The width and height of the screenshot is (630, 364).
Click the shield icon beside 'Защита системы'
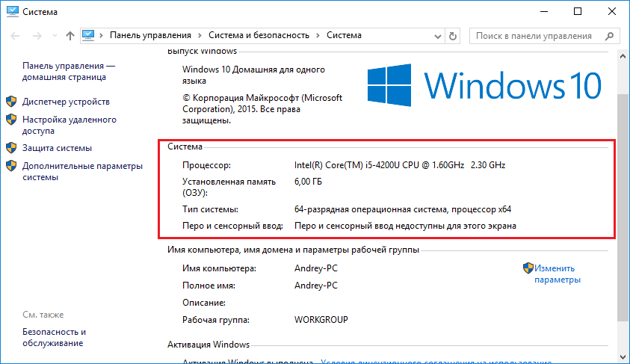(11, 147)
